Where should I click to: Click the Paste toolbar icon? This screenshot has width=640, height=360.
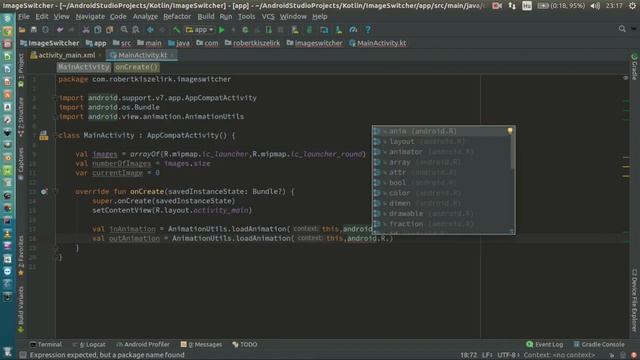tap(109, 30)
